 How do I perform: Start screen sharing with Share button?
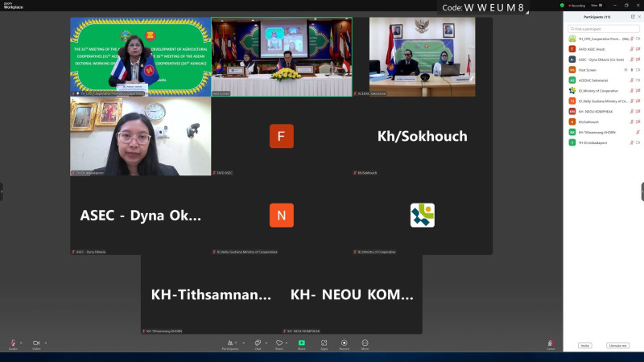pos(301,344)
